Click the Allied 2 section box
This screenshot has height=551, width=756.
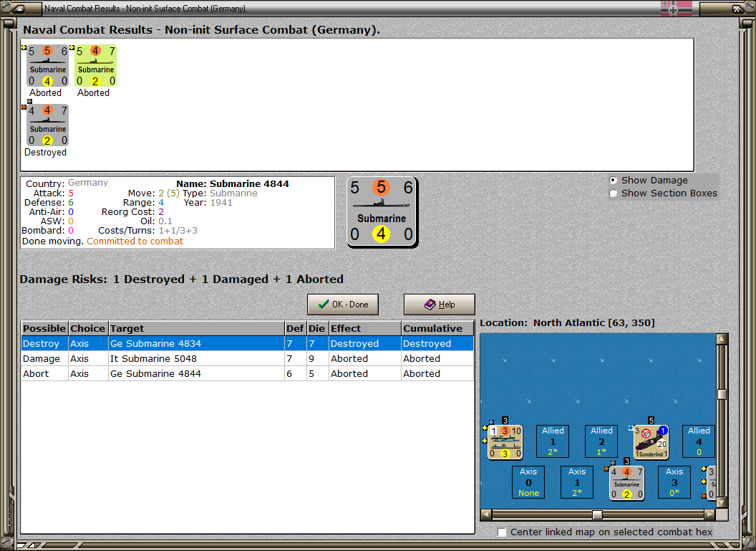point(601,441)
